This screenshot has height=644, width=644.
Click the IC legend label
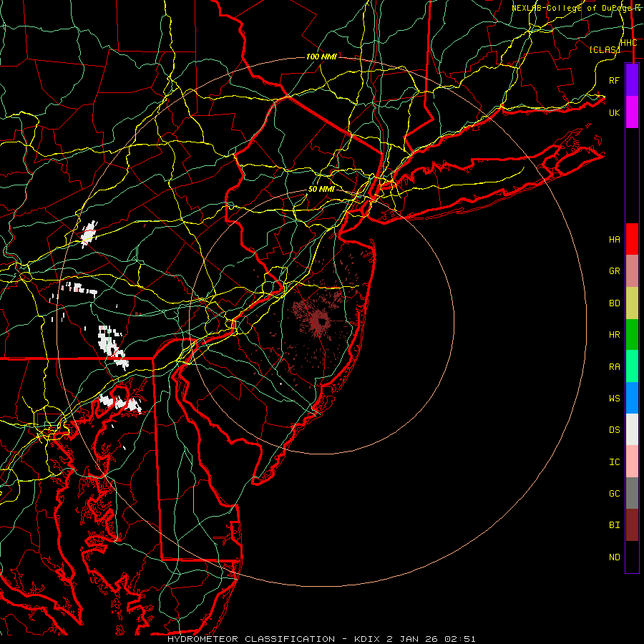click(614, 462)
